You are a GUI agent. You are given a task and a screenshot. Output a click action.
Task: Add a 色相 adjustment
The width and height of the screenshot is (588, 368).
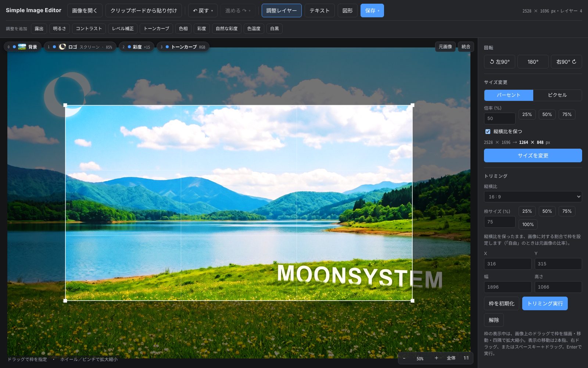[x=183, y=29]
